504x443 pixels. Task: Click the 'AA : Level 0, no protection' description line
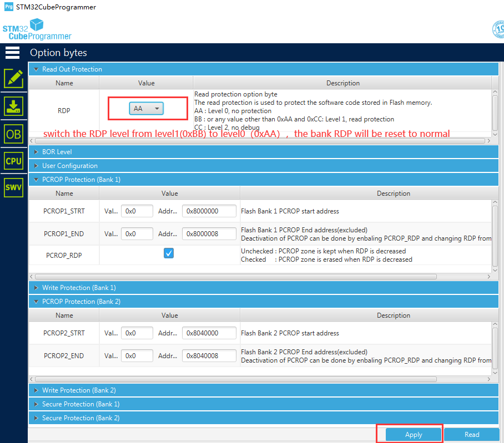point(233,111)
